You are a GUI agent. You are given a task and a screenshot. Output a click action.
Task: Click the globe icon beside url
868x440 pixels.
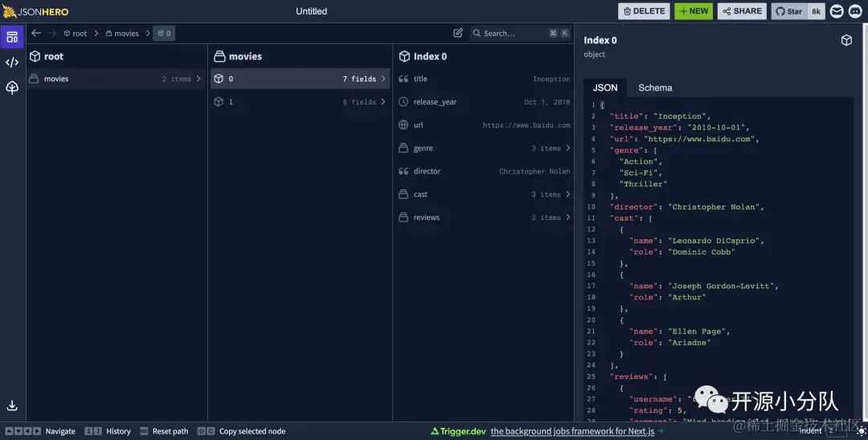pyautogui.click(x=403, y=125)
